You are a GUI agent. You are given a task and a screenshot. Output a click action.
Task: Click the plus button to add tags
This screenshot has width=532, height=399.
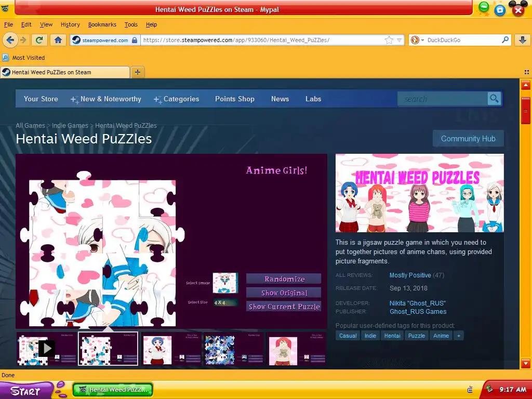click(x=458, y=336)
